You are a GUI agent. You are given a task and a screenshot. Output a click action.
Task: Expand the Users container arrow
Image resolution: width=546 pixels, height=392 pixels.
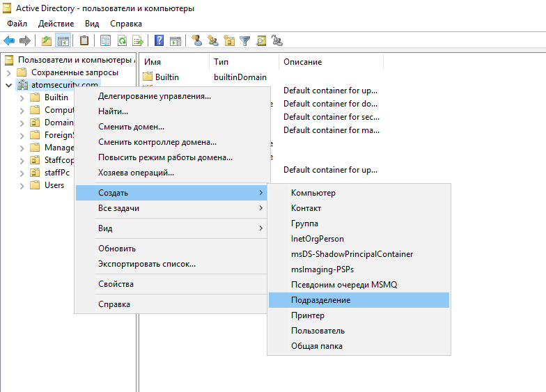tap(22, 185)
